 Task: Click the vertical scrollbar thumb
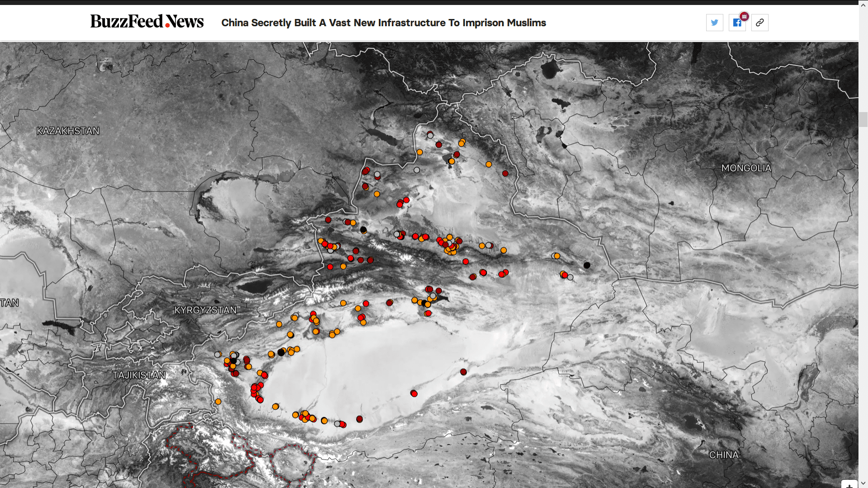point(863,119)
